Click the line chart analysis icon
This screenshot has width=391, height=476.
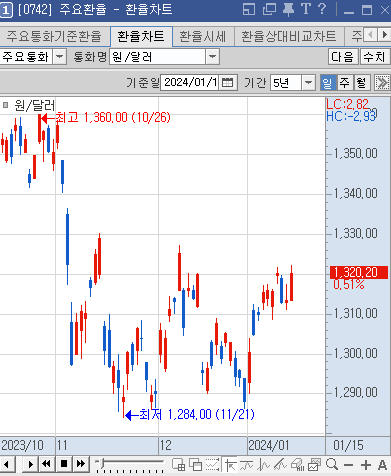point(264,465)
